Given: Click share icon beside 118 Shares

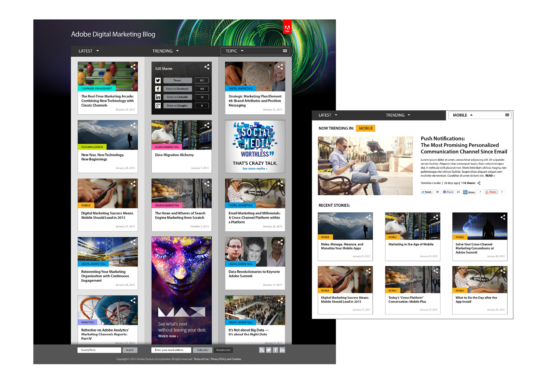Looking at the screenshot, I should [x=479, y=183].
